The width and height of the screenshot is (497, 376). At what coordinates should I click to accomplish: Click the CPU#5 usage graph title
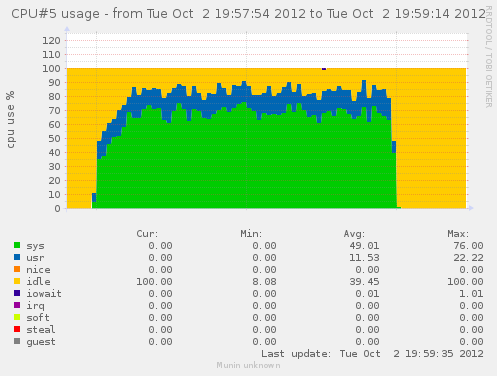248,14
